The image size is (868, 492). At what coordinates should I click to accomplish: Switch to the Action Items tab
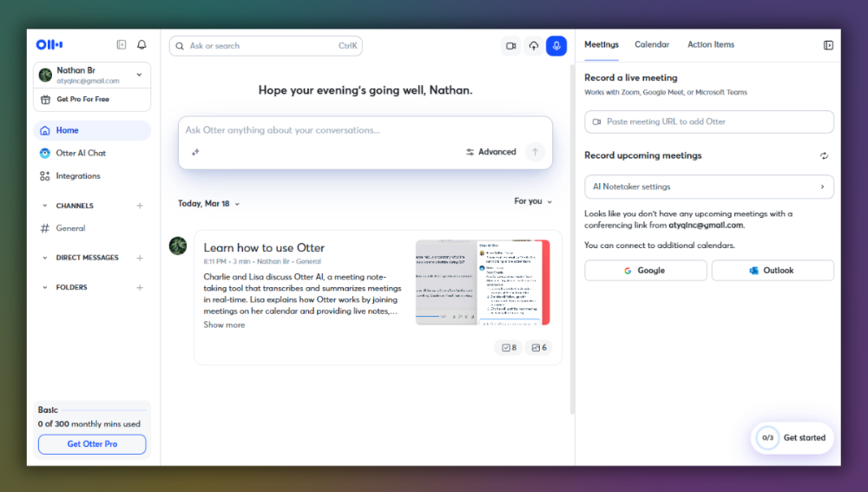point(710,44)
